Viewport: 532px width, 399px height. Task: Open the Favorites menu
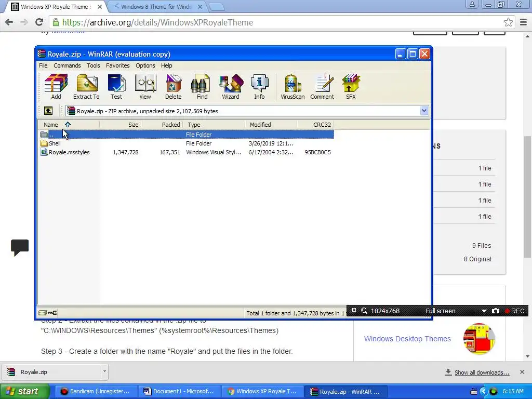[118, 65]
